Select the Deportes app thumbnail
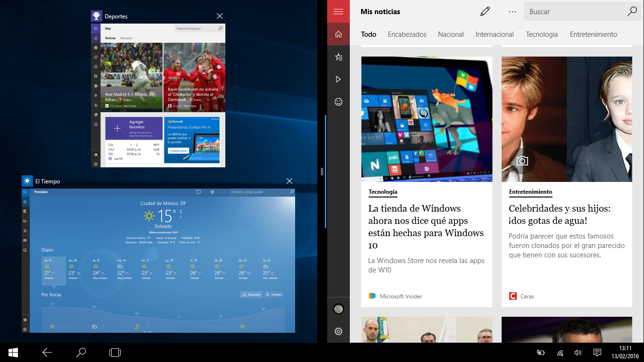The image size is (644, 362). pos(158,95)
